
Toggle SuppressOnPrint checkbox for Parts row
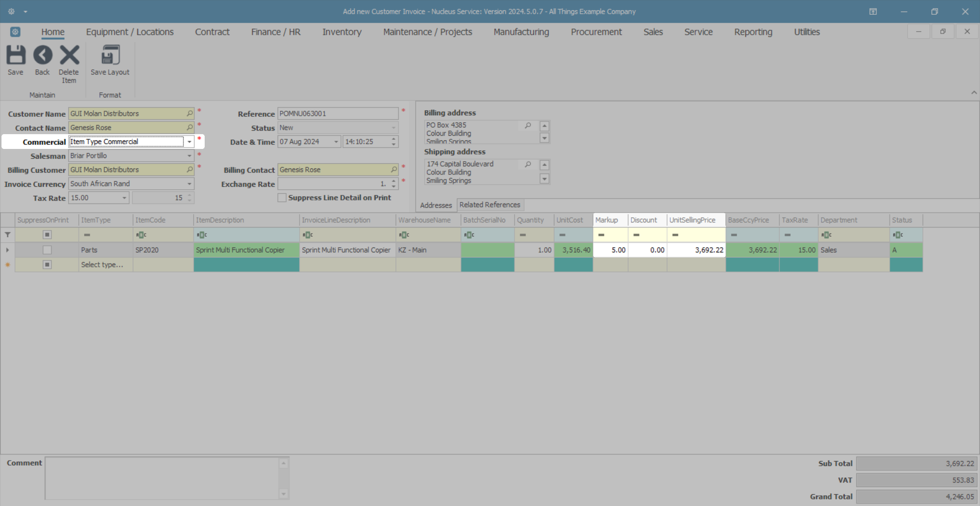coord(47,250)
